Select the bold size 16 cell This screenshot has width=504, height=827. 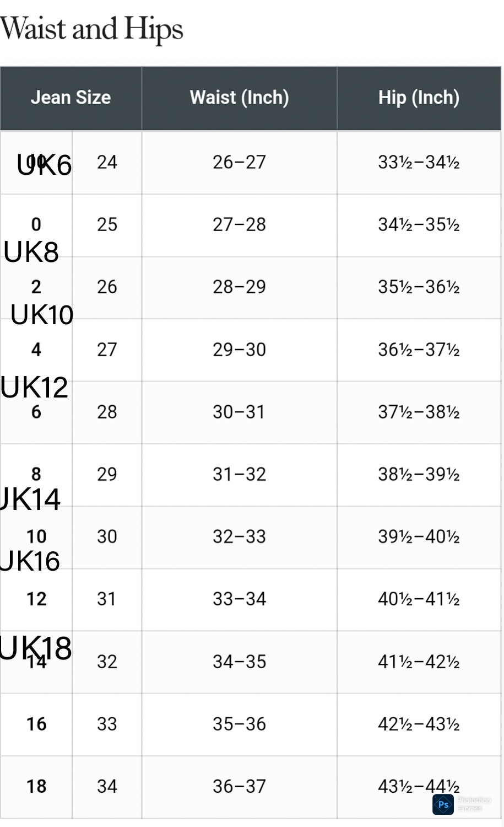click(36, 724)
